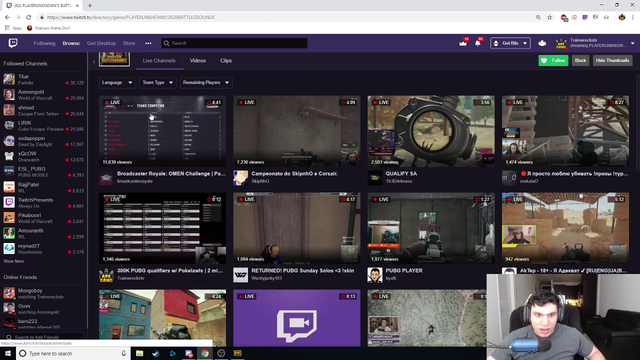Open Shaman Arena Draft bookmark

coord(49,28)
